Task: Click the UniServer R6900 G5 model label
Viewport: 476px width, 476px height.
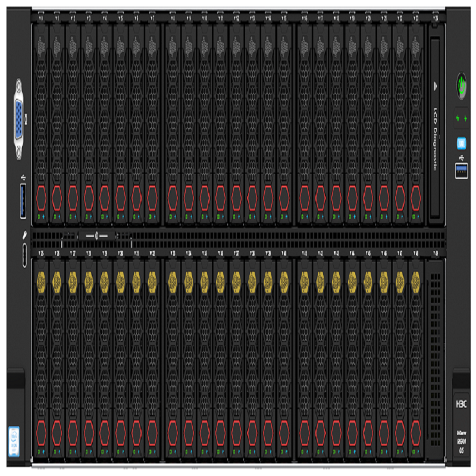Action: (x=461, y=441)
